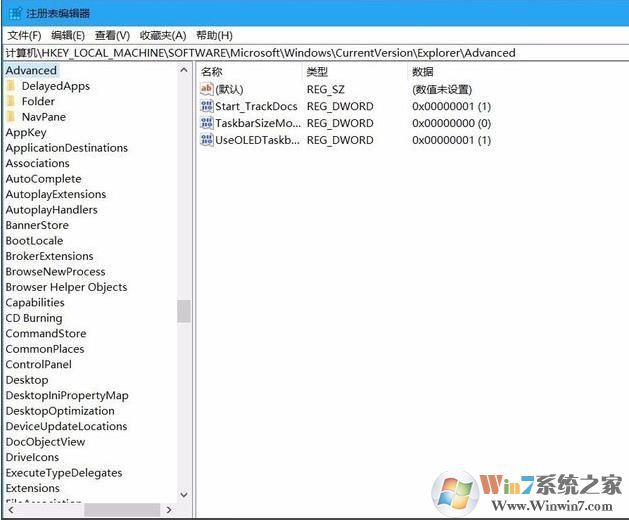The height and width of the screenshot is (520, 629).
Task: Select the ControlPanel registry key
Action: (39, 364)
